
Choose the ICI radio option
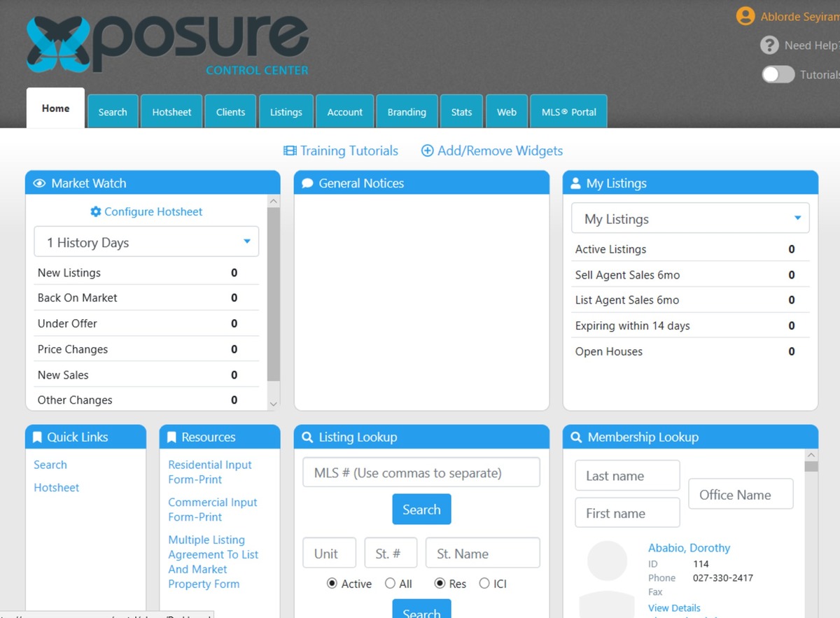(x=484, y=584)
